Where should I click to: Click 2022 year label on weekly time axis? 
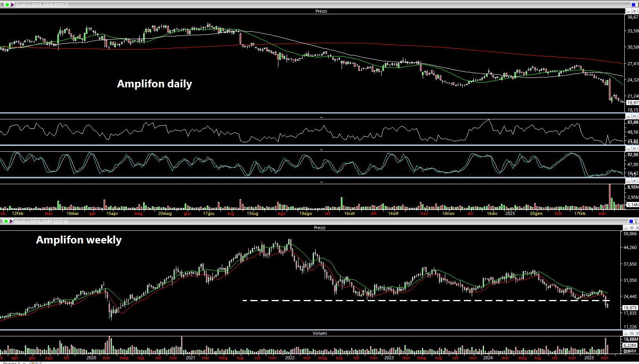(x=290, y=358)
